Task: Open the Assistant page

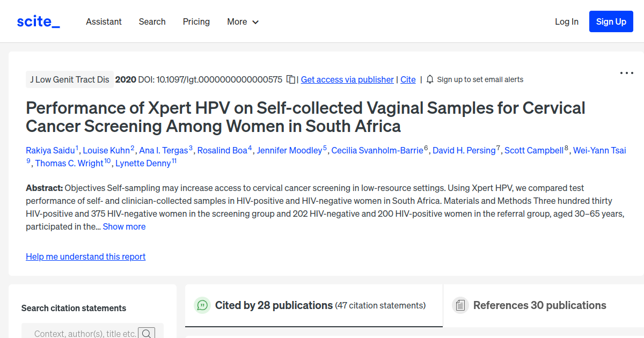Action: [104, 21]
